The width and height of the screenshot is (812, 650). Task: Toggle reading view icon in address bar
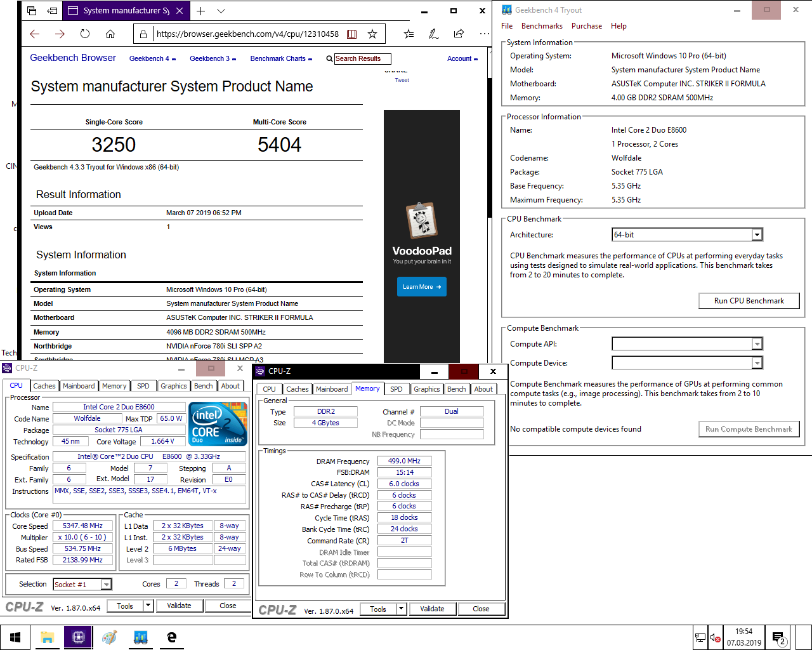351,34
